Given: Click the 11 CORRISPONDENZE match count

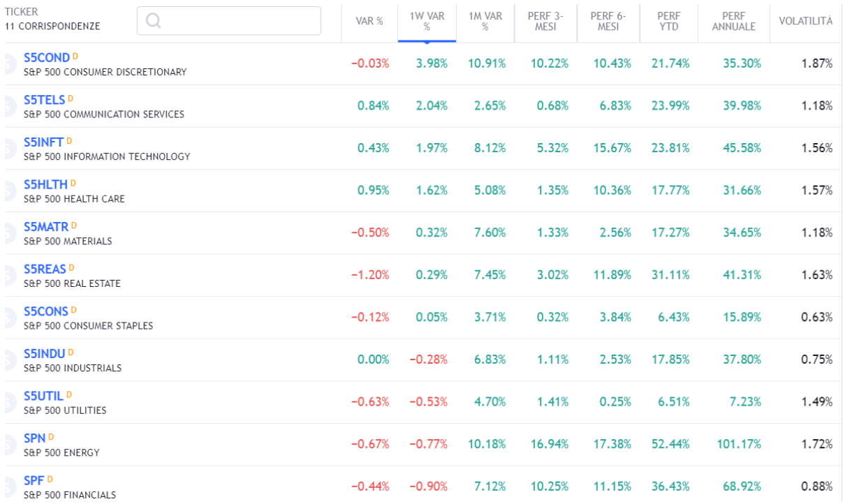Looking at the screenshot, I should [x=52, y=27].
